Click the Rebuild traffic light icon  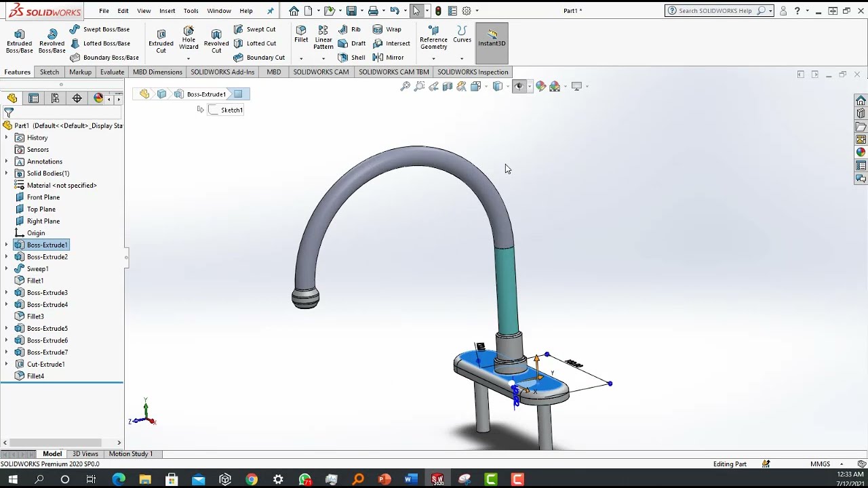coord(438,11)
